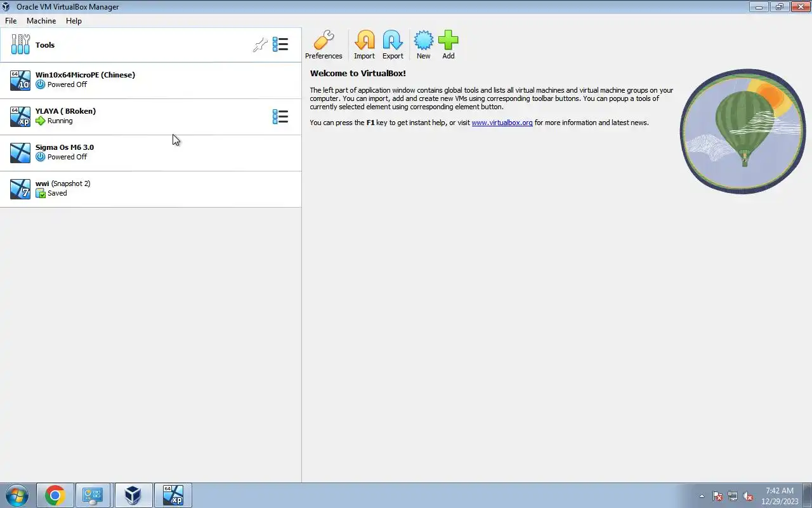The width and height of the screenshot is (812, 508).
Task: Click the Tools label text
Action: coord(45,45)
